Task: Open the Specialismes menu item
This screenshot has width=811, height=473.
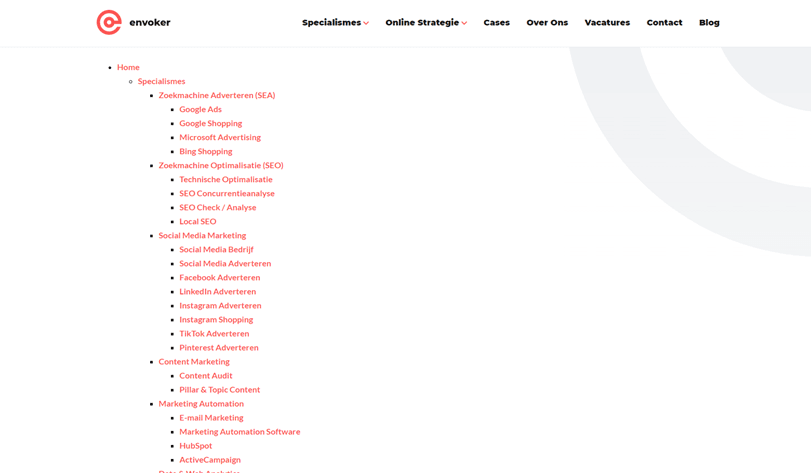Action: click(332, 22)
